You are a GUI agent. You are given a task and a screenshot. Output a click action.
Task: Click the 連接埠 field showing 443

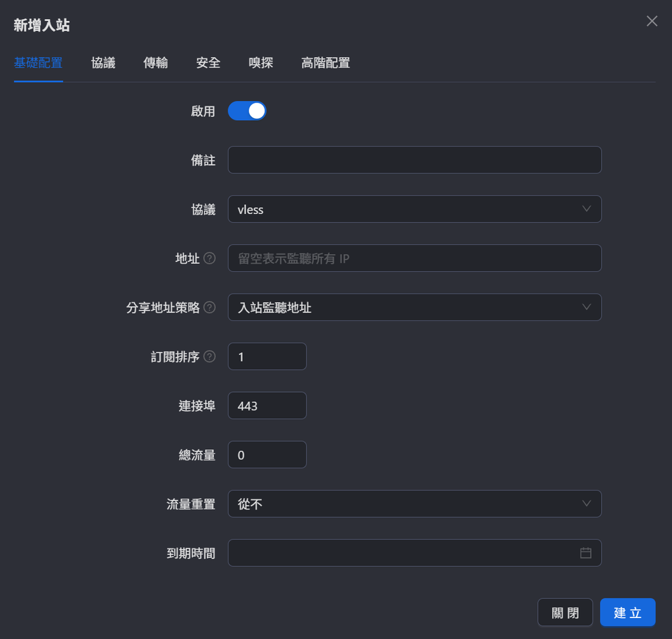click(267, 406)
